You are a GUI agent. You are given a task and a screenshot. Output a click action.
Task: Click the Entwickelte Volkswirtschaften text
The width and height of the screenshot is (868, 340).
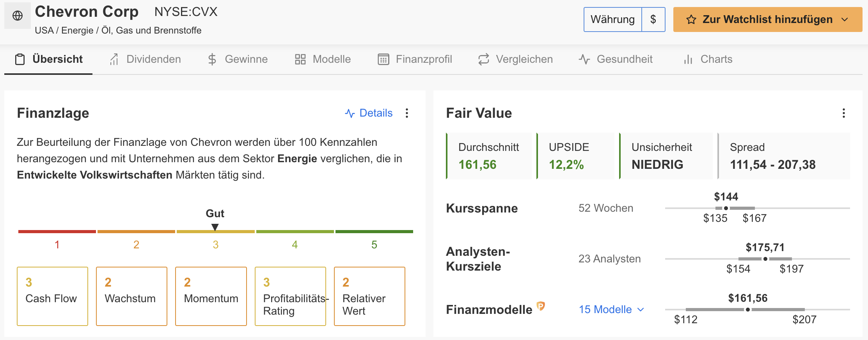click(x=95, y=175)
